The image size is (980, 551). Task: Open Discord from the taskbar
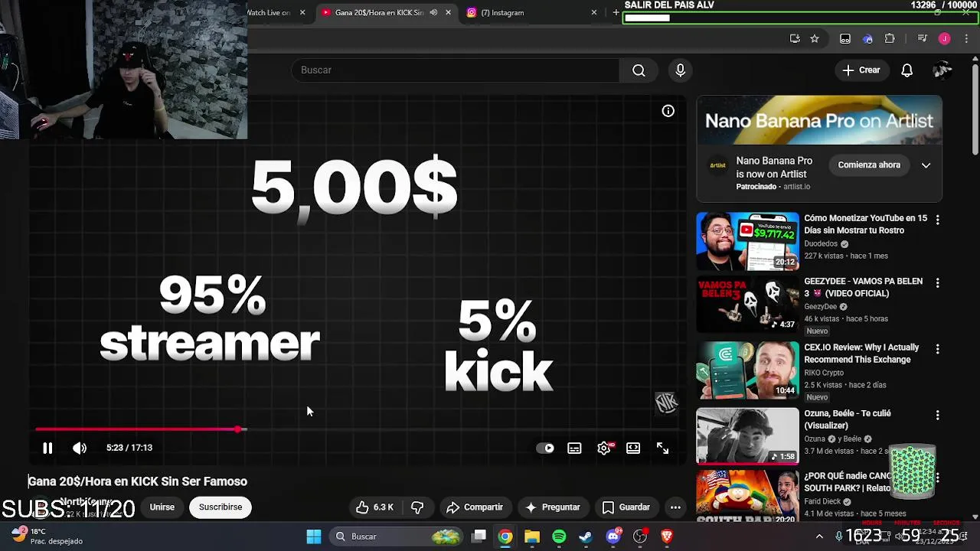613,536
